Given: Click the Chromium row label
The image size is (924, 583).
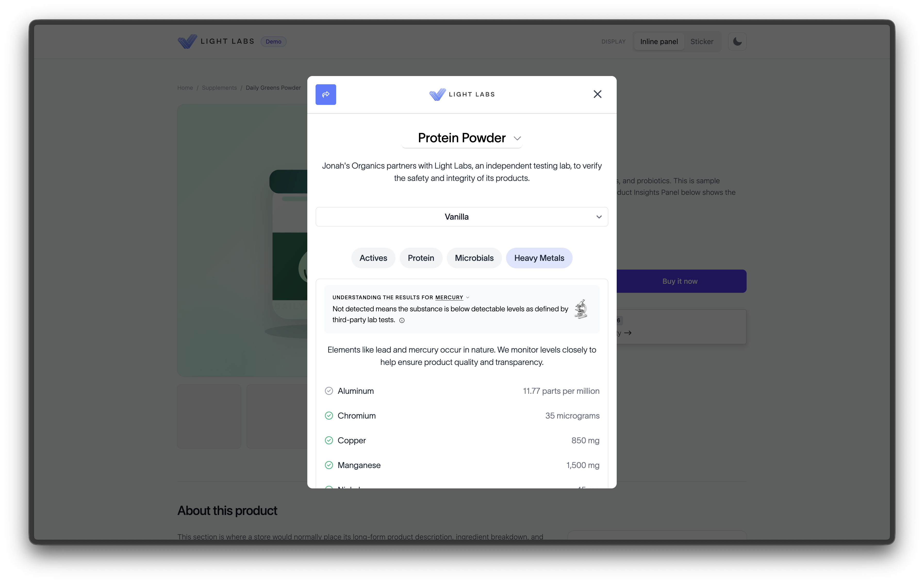Looking at the screenshot, I should (x=357, y=416).
